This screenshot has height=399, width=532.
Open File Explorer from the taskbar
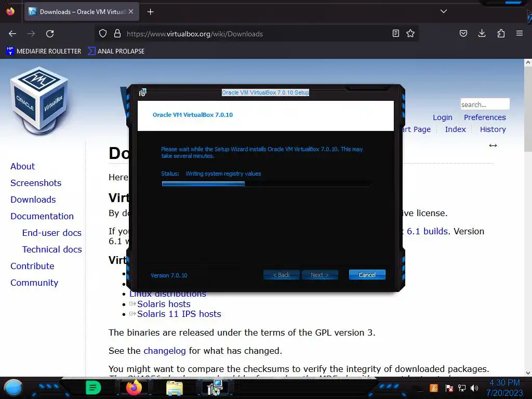click(x=175, y=388)
